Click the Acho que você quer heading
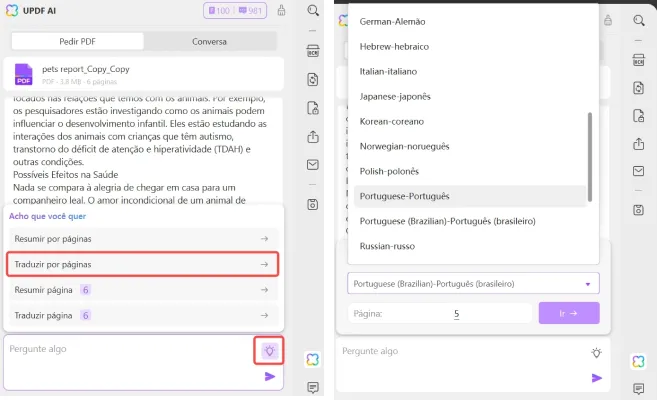 [x=47, y=216]
